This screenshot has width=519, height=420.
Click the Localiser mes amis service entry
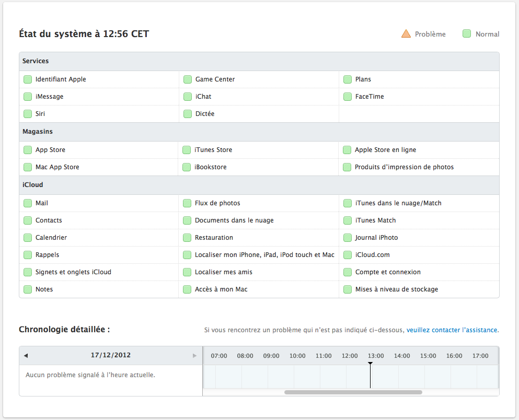coord(224,272)
